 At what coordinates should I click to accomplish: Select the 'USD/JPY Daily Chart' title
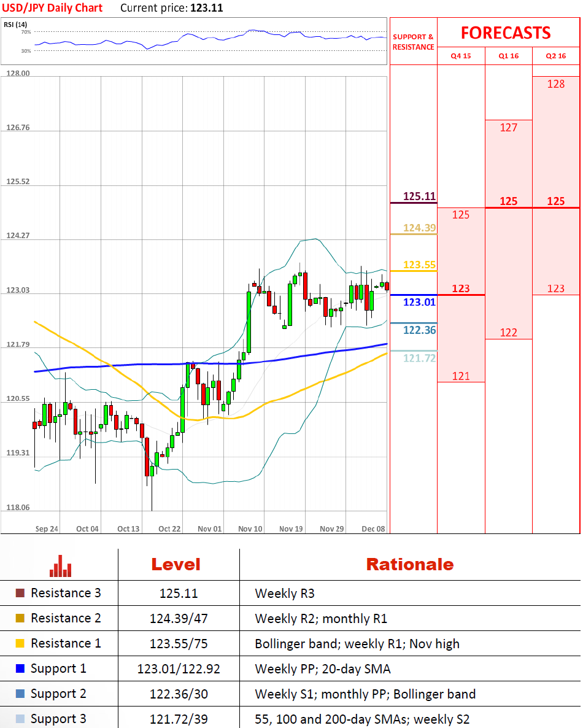point(52,8)
